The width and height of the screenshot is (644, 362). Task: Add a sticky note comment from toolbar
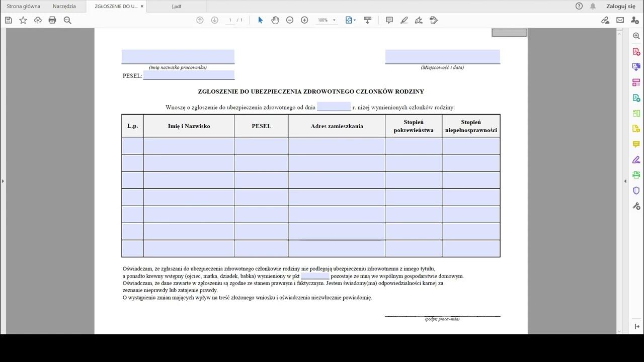click(x=389, y=20)
